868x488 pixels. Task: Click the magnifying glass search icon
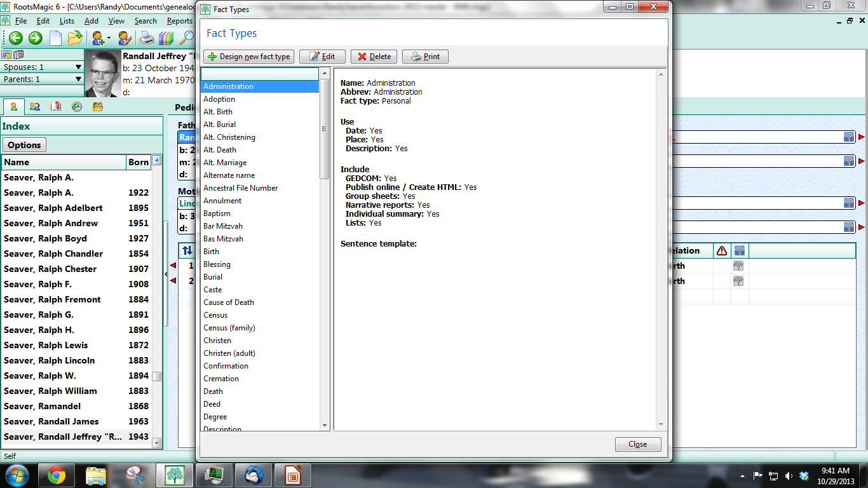point(187,38)
